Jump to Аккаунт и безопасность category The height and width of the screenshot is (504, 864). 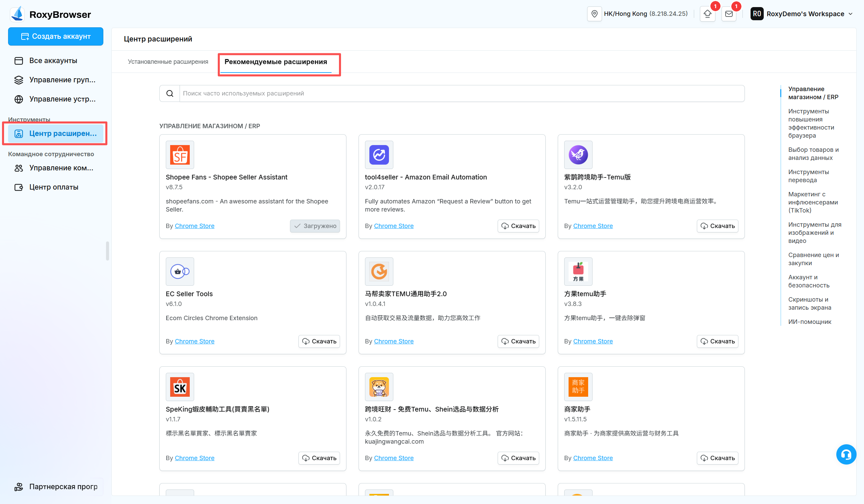(x=809, y=281)
